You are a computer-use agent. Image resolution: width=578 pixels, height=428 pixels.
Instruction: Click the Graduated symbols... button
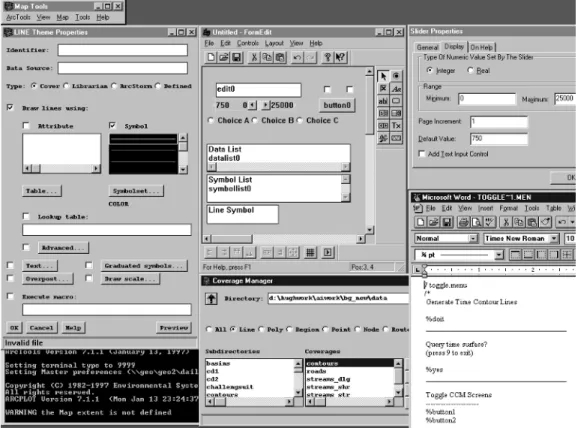click(144, 265)
